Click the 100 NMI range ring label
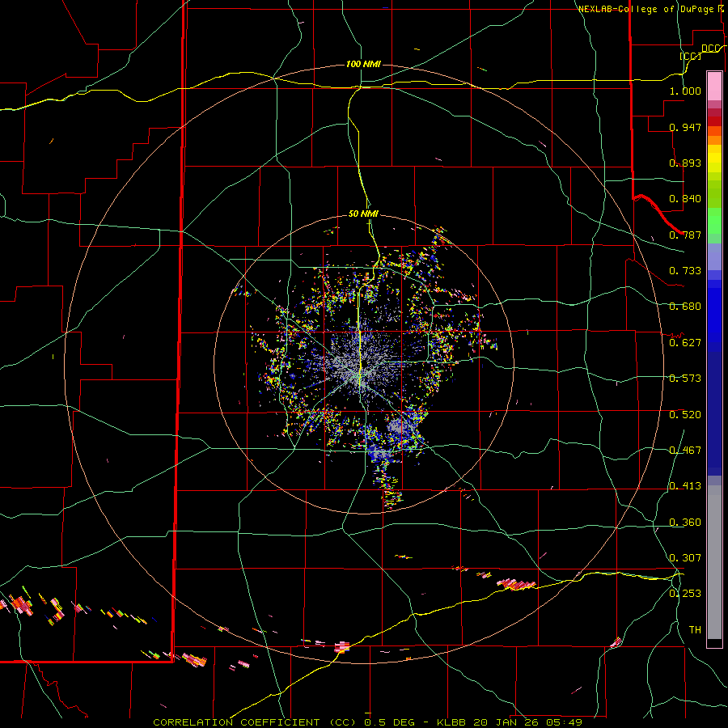The image size is (728, 728). (363, 64)
